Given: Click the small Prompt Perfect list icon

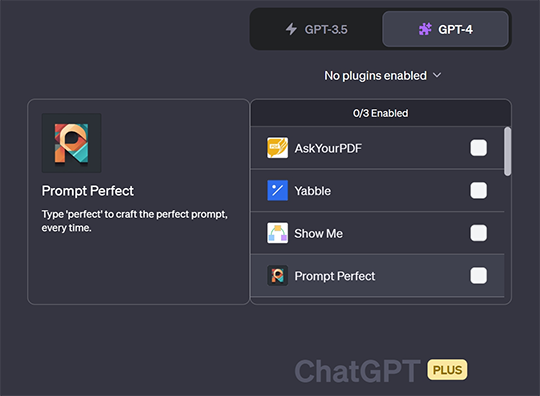Looking at the screenshot, I should pos(278,275).
